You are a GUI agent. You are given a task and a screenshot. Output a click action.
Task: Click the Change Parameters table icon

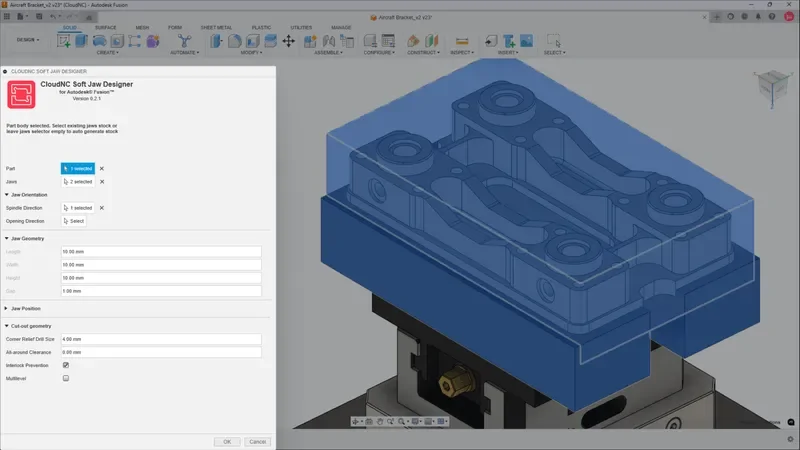tap(388, 41)
